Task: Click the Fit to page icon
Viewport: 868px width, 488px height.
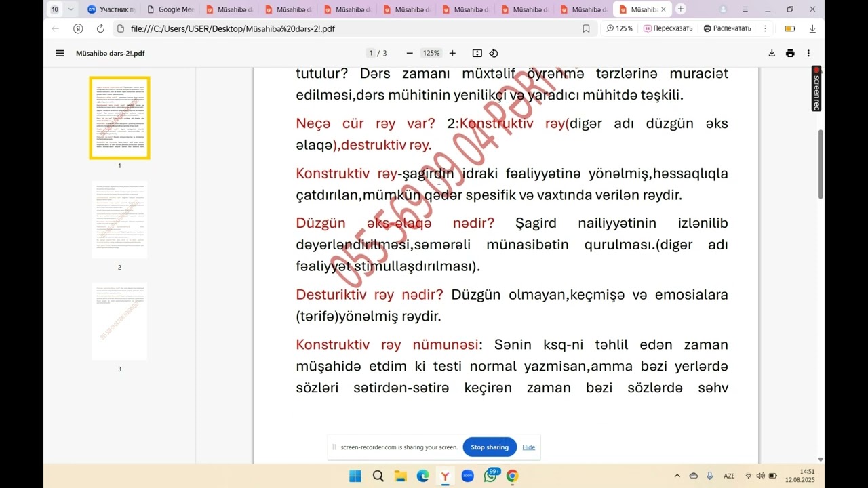Action: (477, 53)
